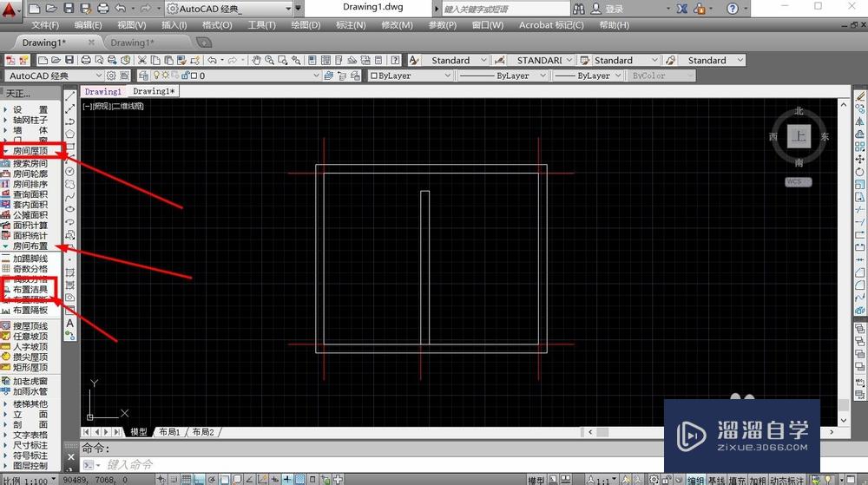
Task: Click the 比例 1:100 scale button
Action: point(29,481)
